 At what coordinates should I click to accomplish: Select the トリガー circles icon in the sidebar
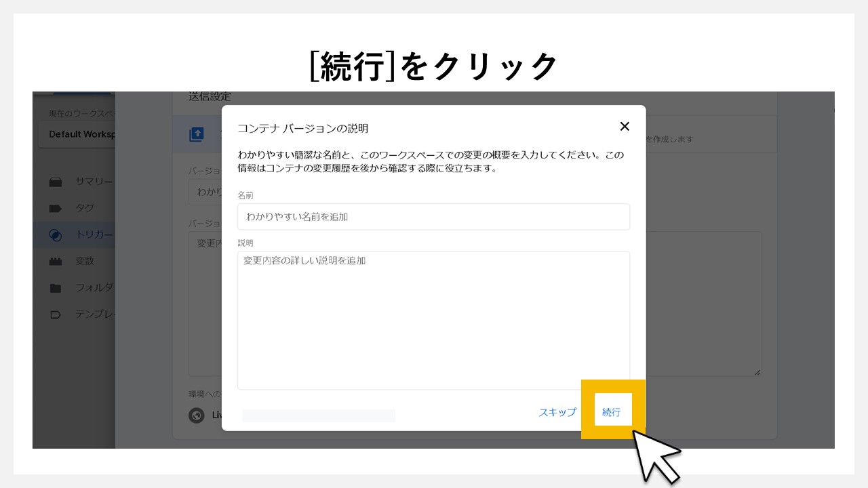56,235
